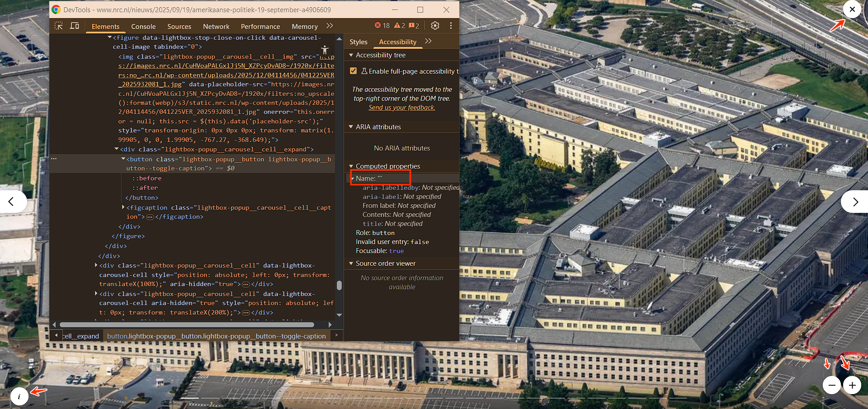Toggle the device toolbar icon
This screenshot has width=868, height=409.
[x=75, y=26]
